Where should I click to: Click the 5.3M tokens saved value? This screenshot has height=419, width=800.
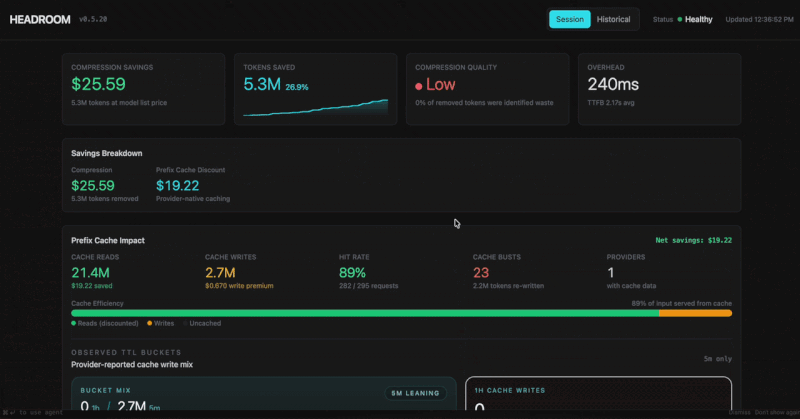coord(262,84)
